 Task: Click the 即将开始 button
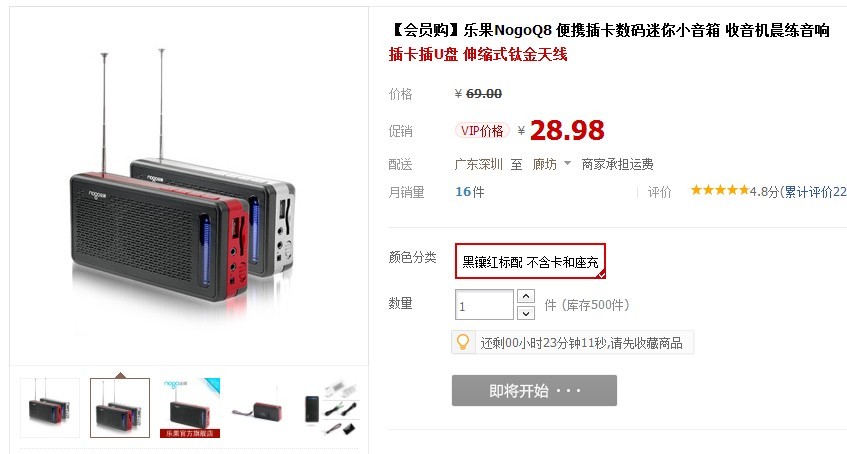point(534,390)
